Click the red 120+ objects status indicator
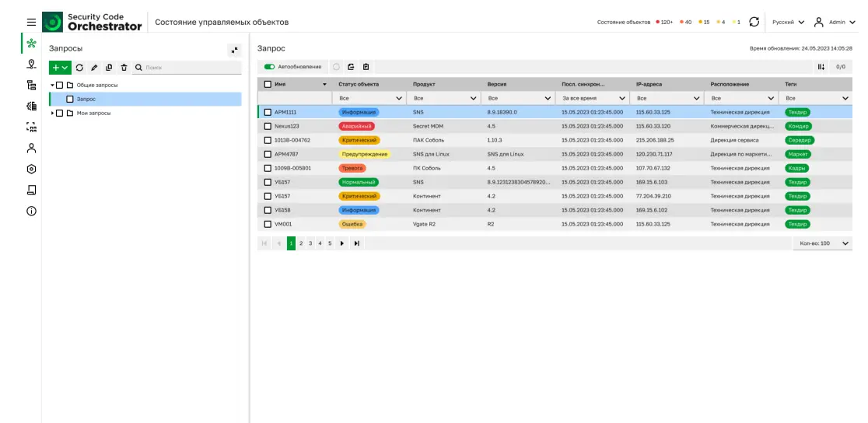 664,22
